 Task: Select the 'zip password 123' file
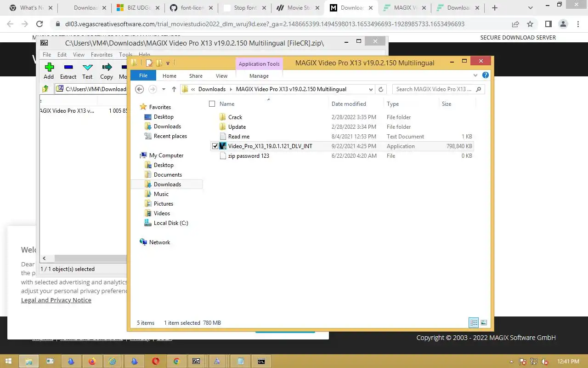[x=249, y=156]
